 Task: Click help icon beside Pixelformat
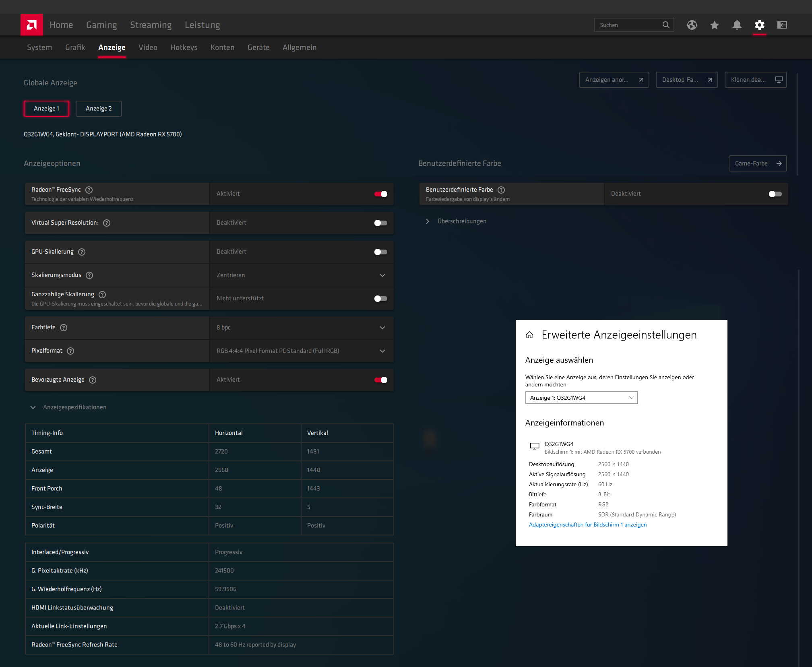(x=70, y=351)
